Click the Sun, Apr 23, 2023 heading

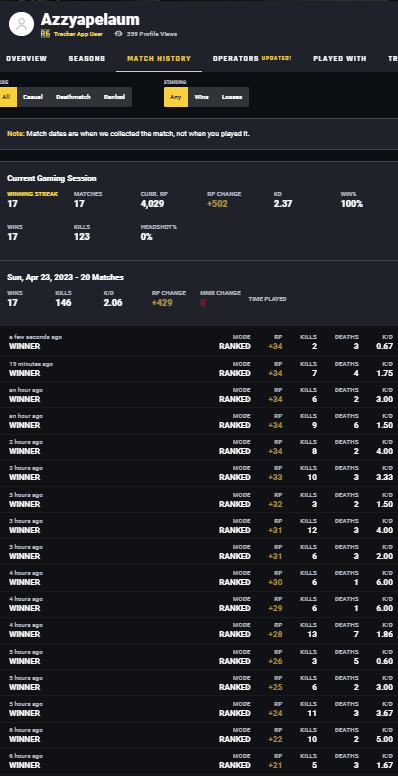pos(65,277)
